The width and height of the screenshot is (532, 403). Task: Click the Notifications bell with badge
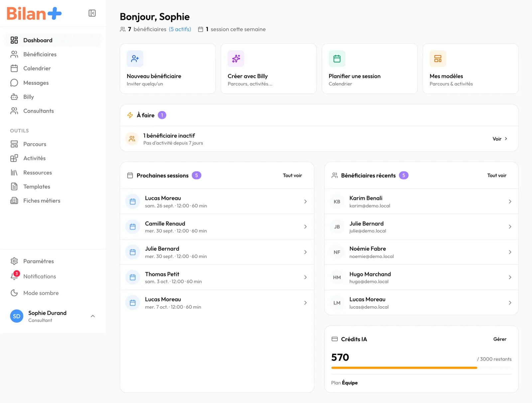click(x=14, y=276)
